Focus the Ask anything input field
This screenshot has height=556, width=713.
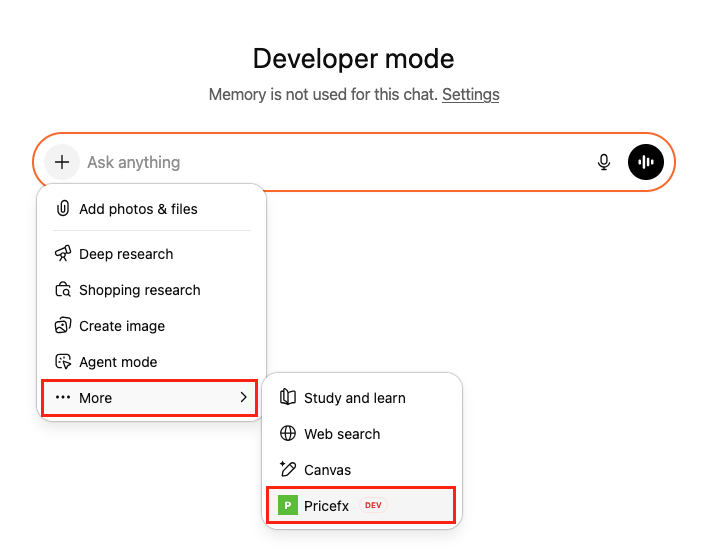point(330,162)
